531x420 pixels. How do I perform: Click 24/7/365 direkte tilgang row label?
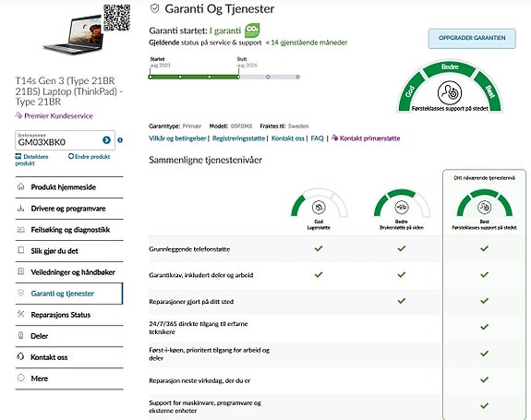click(199, 328)
